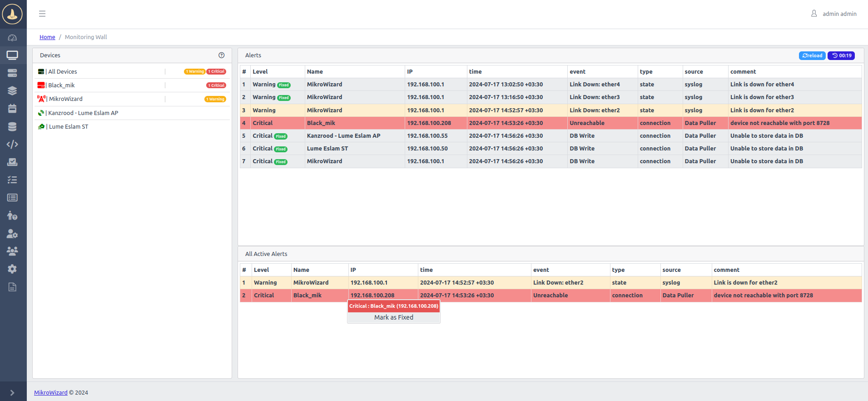This screenshot has width=868, height=401.
Task: Open the settings gear icon in sidebar
Action: [12, 269]
